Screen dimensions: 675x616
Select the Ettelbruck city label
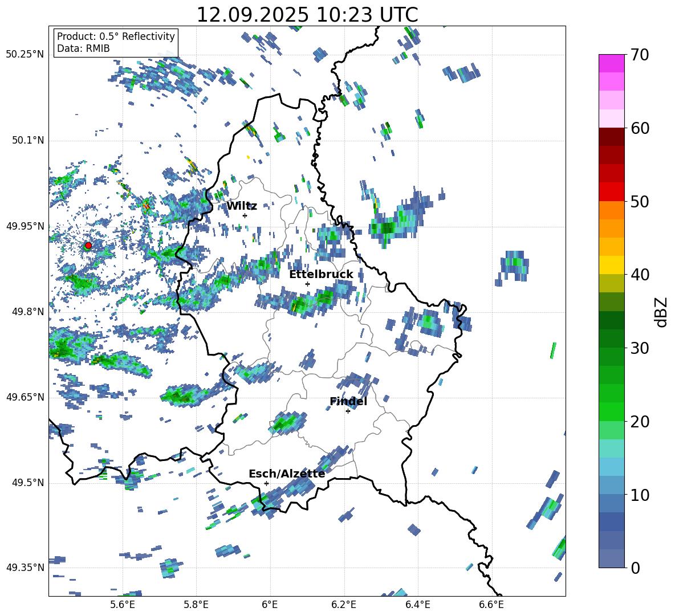321,275
